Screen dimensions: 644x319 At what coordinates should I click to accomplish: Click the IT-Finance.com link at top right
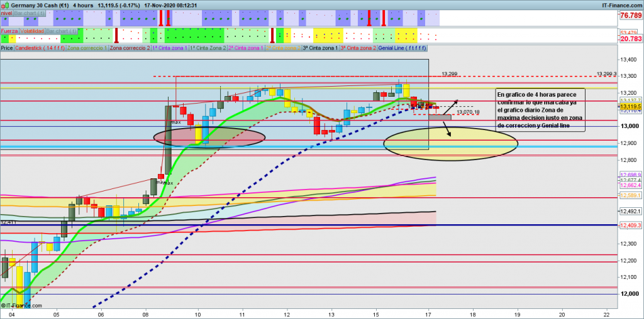[620, 4]
